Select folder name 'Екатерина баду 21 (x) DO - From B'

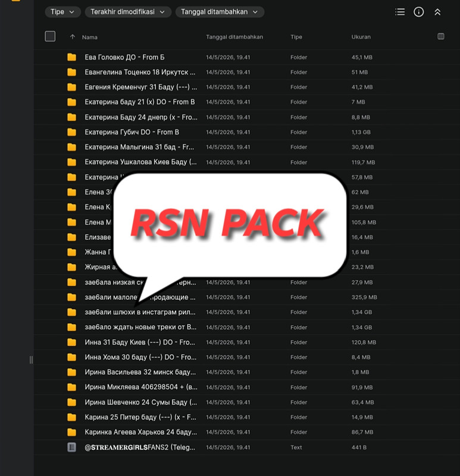click(x=140, y=102)
